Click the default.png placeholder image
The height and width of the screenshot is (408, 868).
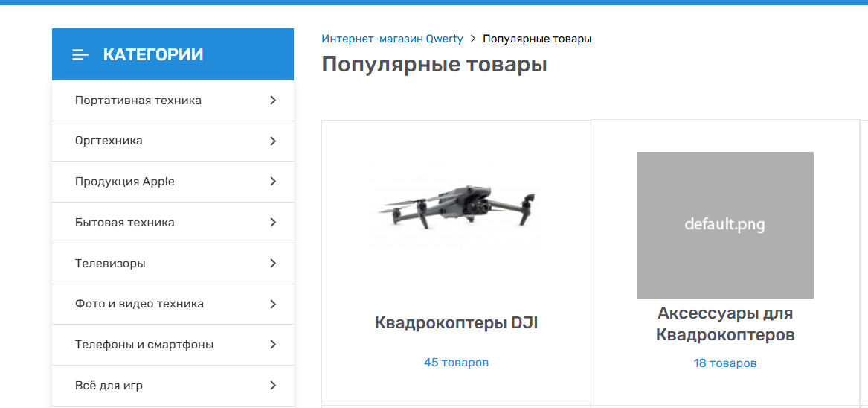click(725, 225)
